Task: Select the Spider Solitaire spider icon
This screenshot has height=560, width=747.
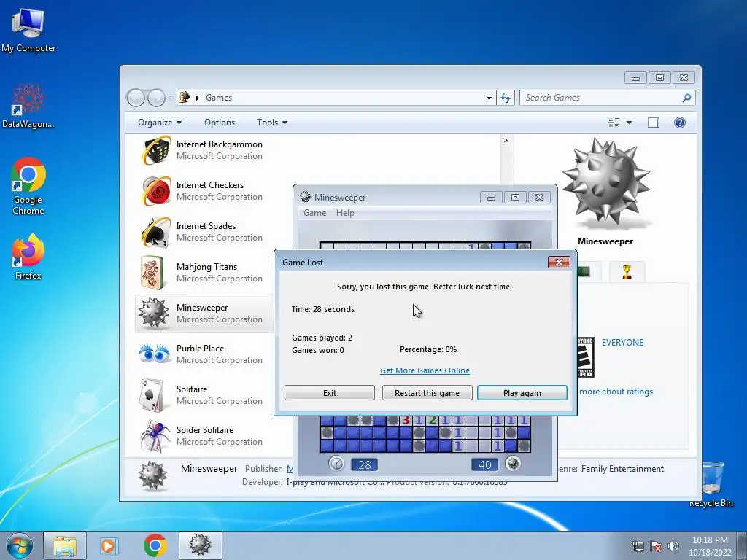Action: [x=155, y=436]
